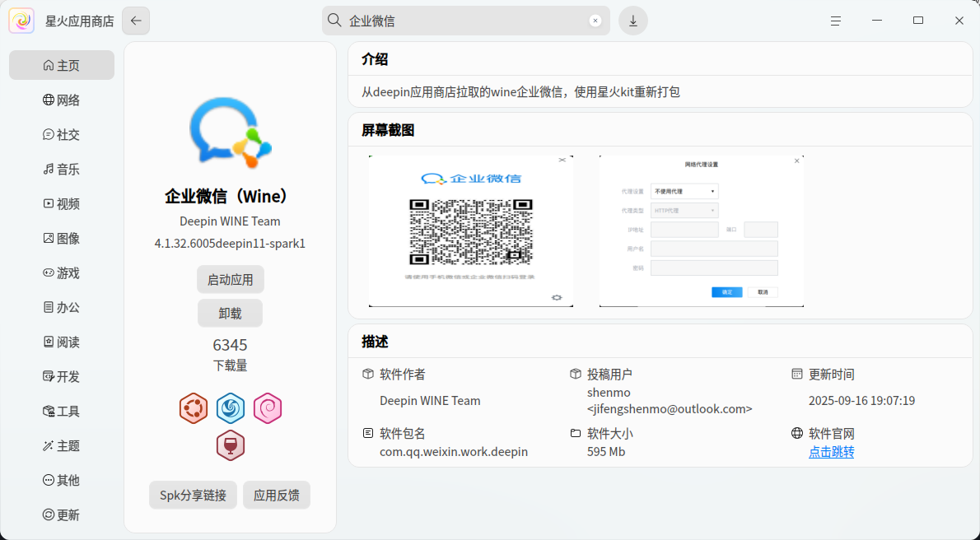980x540 pixels.
Task: Browse the 开发 category
Action: [x=61, y=377]
